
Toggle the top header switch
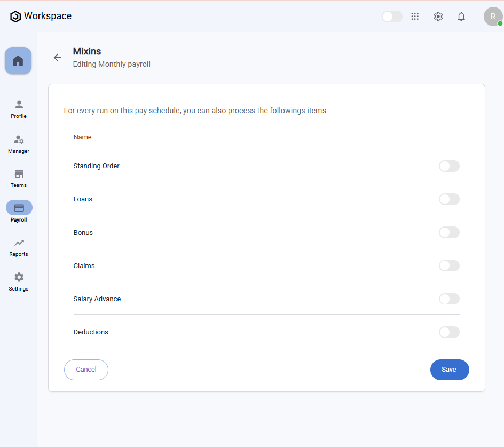click(x=392, y=17)
